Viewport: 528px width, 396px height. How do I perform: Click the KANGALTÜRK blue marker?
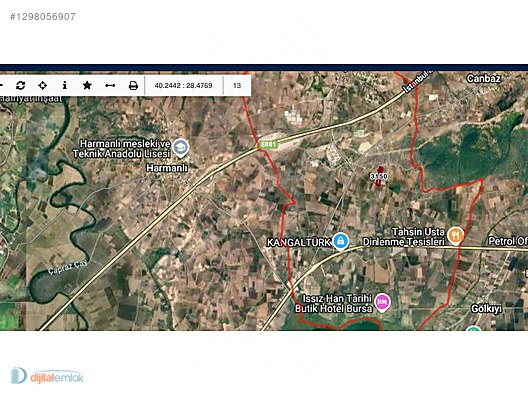[x=340, y=241]
